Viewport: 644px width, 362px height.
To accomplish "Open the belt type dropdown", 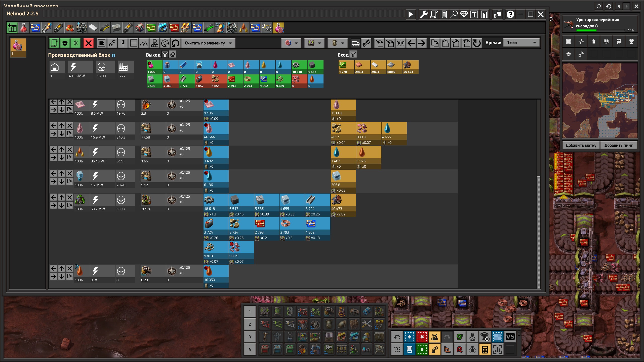I will click(x=314, y=43).
